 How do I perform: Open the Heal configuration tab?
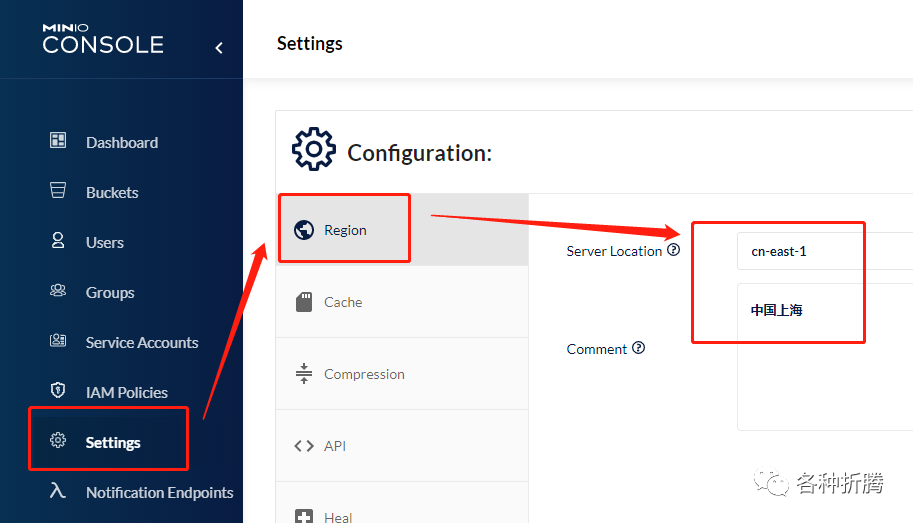point(338,515)
